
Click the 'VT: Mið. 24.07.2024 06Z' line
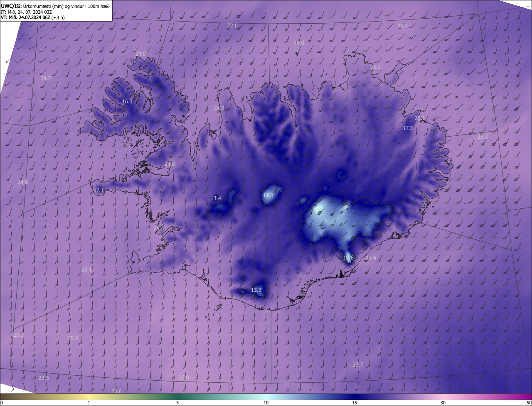(32, 17)
